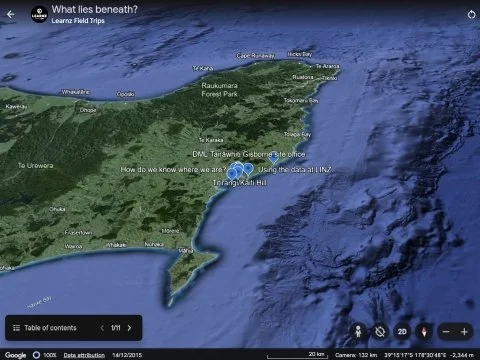Viewport: 480px width, 360px height.
Task: Reset orientation with the compass icon
Action: point(424,332)
